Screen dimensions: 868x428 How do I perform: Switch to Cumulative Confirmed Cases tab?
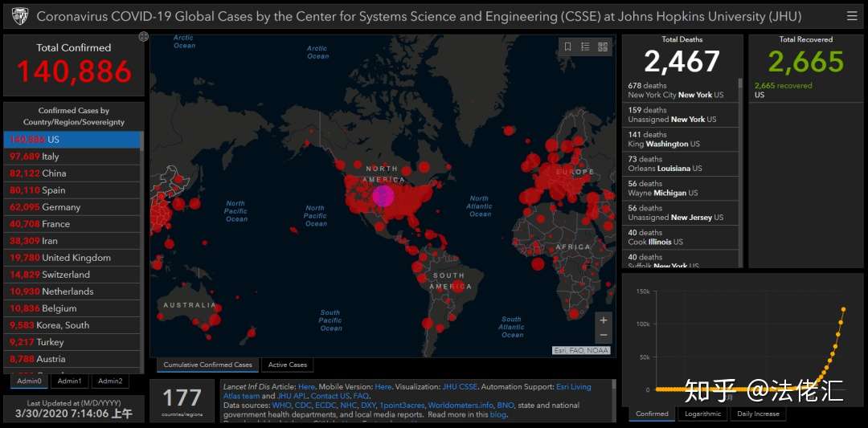click(x=207, y=365)
